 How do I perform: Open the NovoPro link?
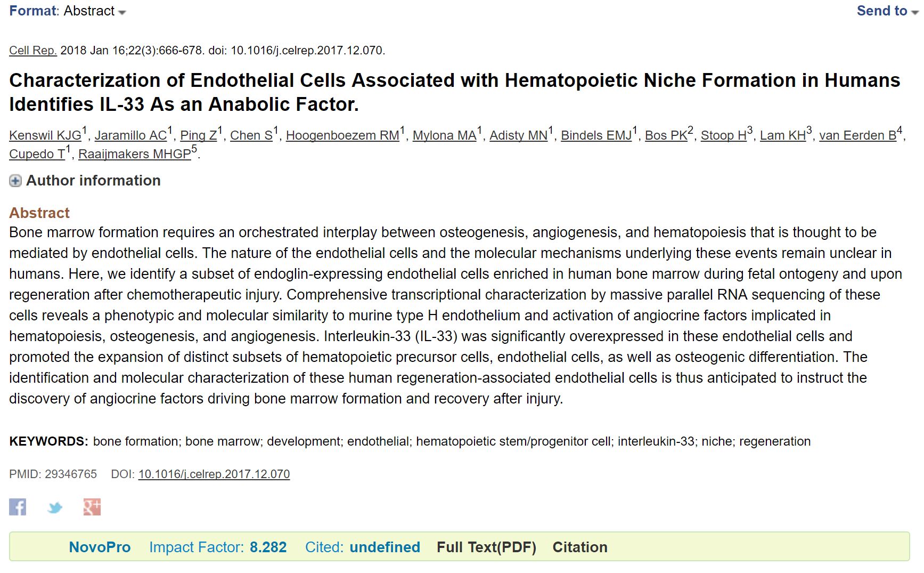click(x=100, y=547)
